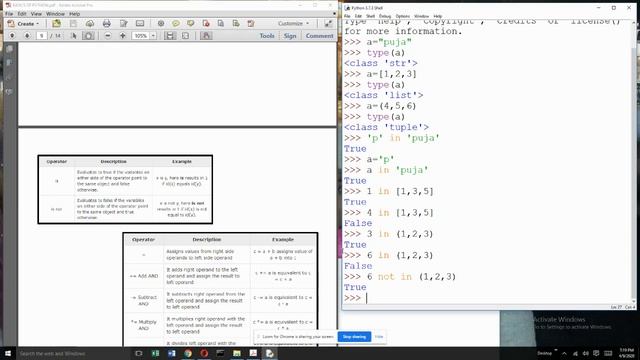
Task: Click the gear settings icon in Acrobat toolbar
Action: click(x=161, y=24)
